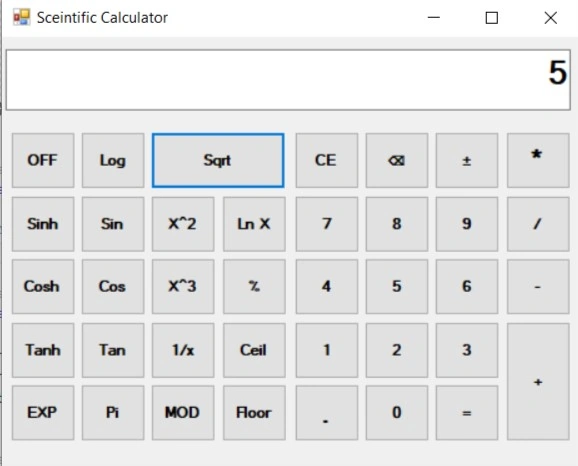Screen dimensions: 578x466
Task: Insert Pi constant
Action: [113, 413]
